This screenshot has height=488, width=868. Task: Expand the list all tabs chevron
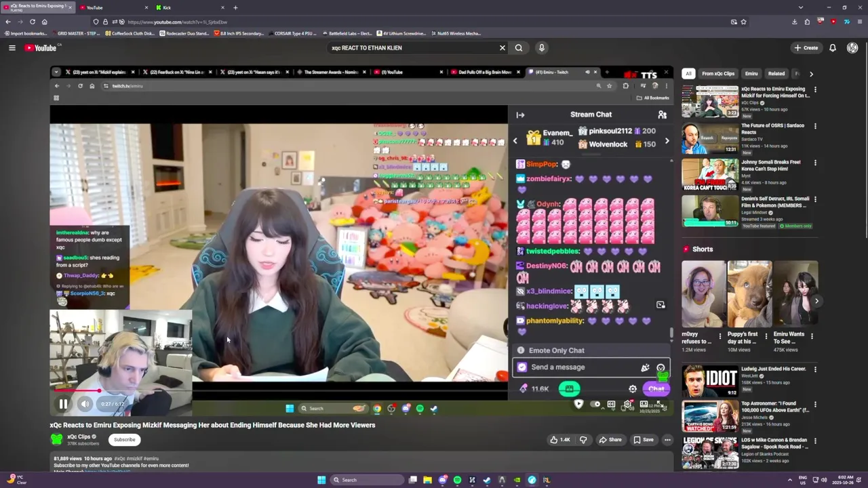[x=801, y=7]
